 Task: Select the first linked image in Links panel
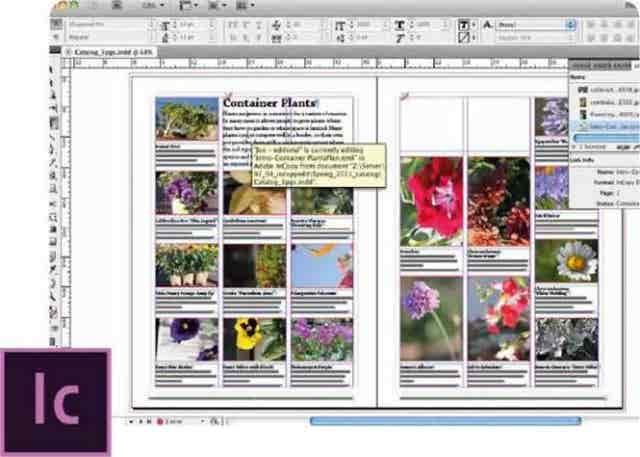tap(604, 88)
